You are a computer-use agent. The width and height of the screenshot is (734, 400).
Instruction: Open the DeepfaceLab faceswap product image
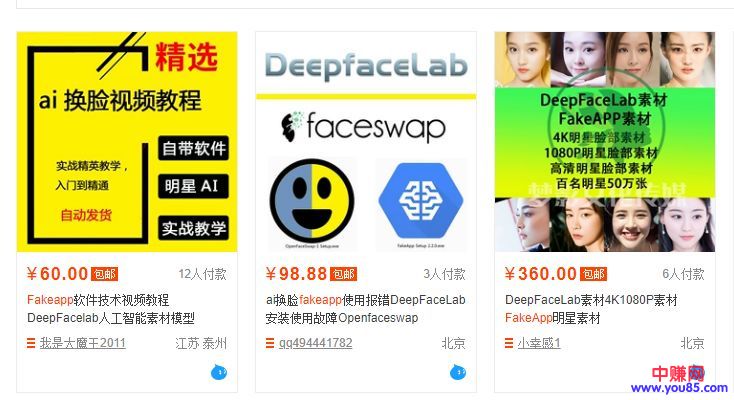(x=366, y=141)
